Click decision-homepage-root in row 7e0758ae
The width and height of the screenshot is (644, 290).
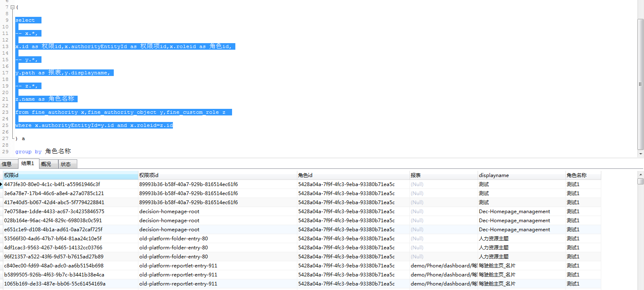coord(218,212)
